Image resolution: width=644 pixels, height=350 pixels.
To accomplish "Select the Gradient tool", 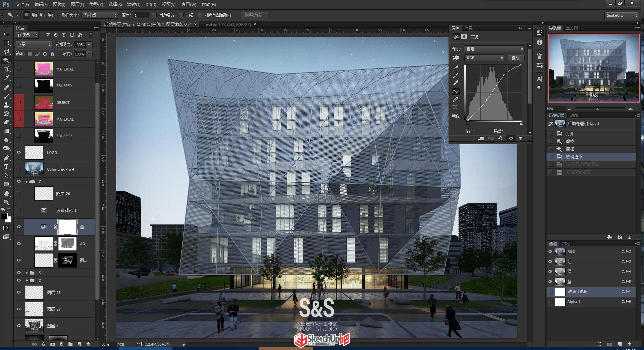I will point(6,131).
